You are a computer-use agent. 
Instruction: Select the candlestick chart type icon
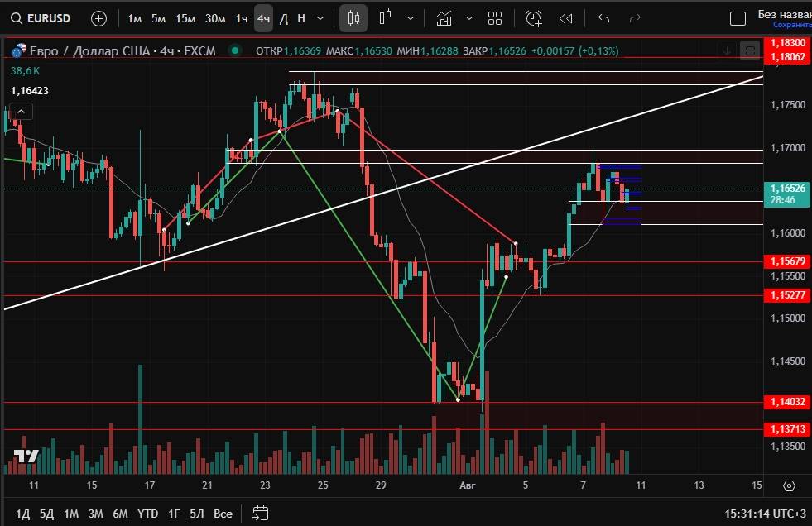[x=354, y=18]
